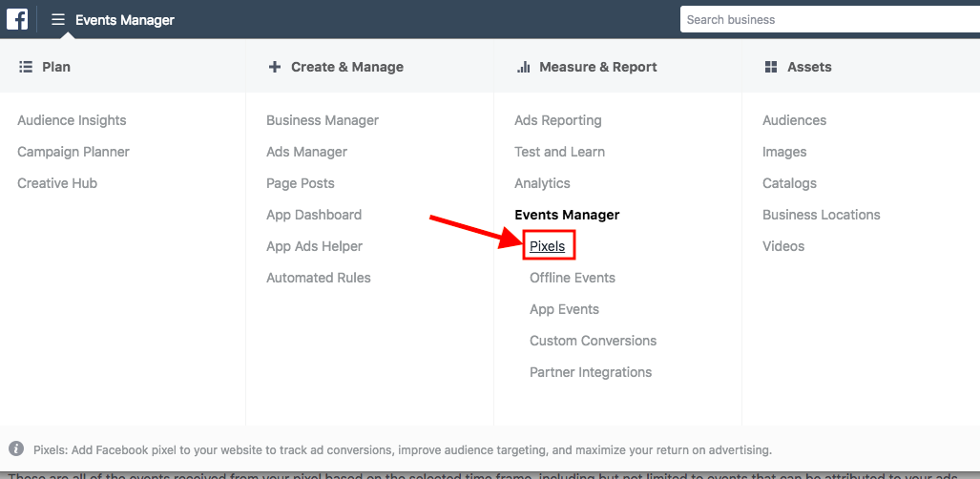
Task: Open Ads Reporting
Action: (x=558, y=120)
